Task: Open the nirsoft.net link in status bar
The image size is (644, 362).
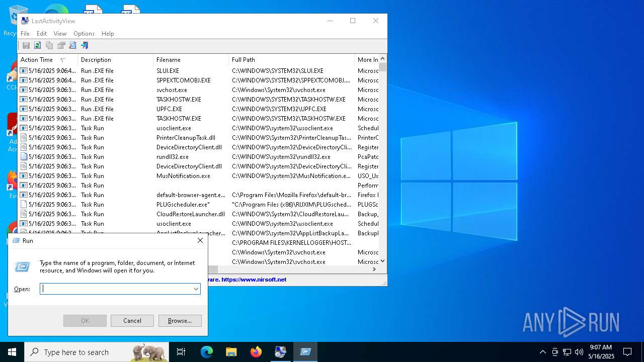Action: 254,280
